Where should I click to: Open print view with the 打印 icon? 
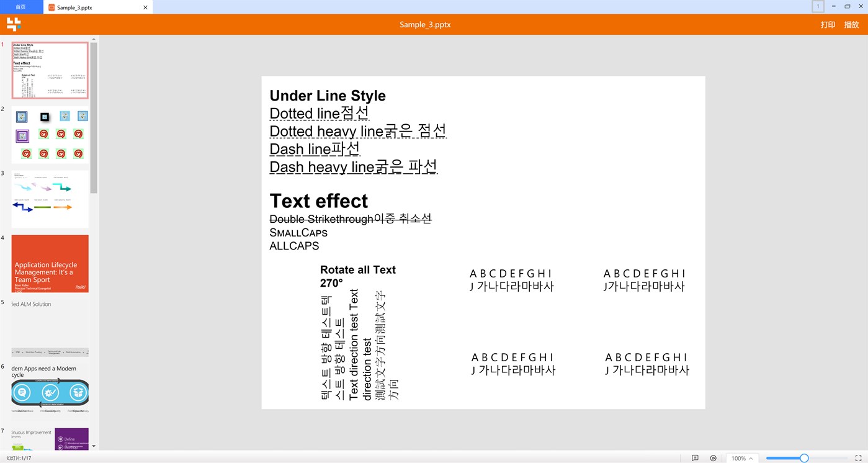click(x=827, y=25)
